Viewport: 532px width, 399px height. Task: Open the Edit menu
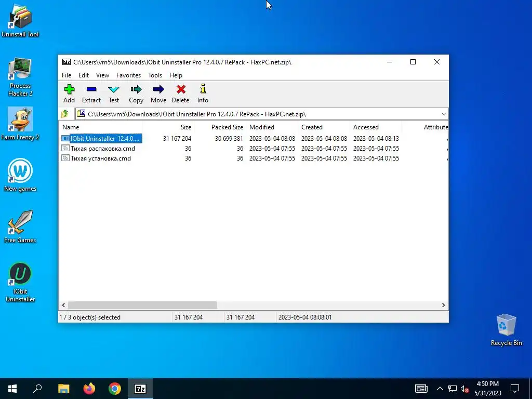click(84, 75)
